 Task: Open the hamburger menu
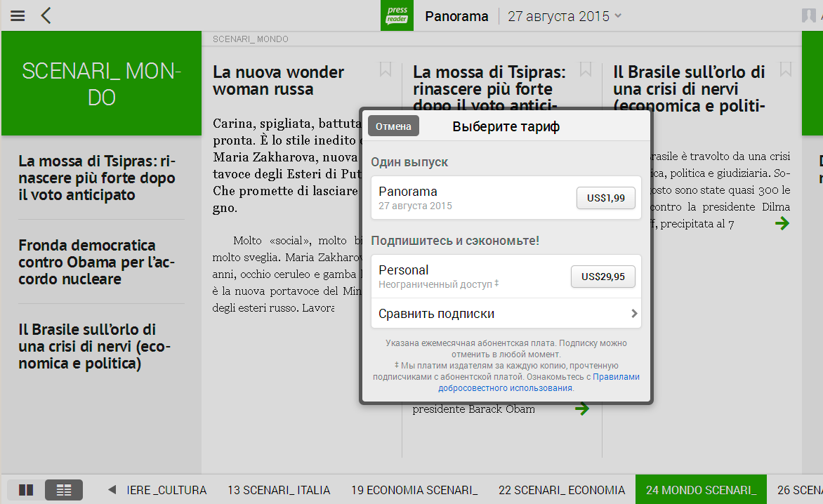pyautogui.click(x=18, y=15)
